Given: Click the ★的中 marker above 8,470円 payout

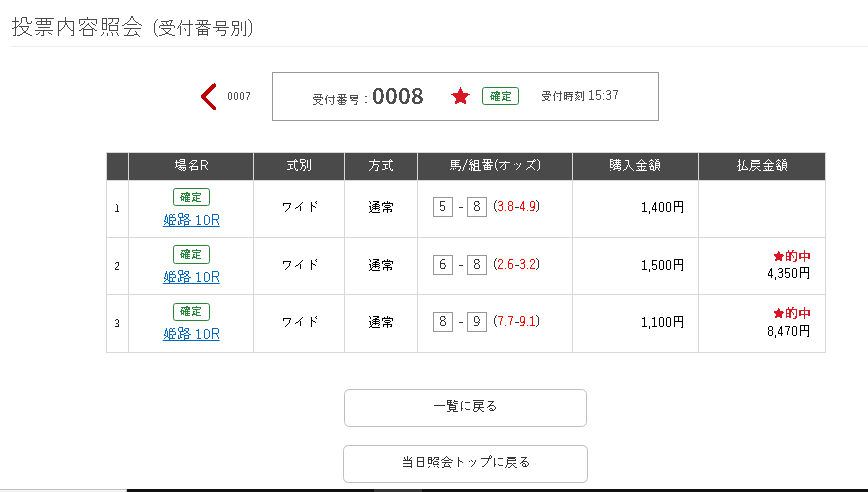Looking at the screenshot, I should 792,313.
